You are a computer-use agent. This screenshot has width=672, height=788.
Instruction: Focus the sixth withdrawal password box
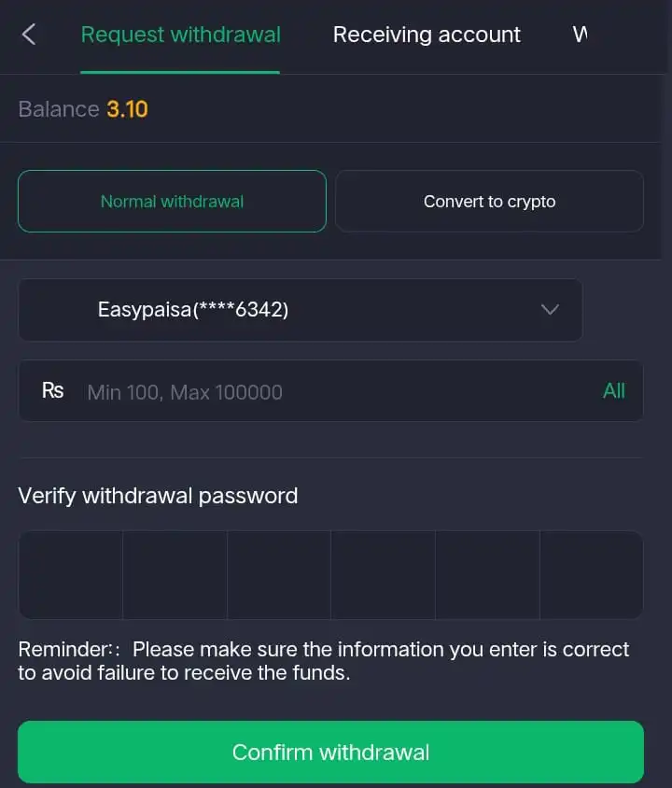(x=591, y=575)
